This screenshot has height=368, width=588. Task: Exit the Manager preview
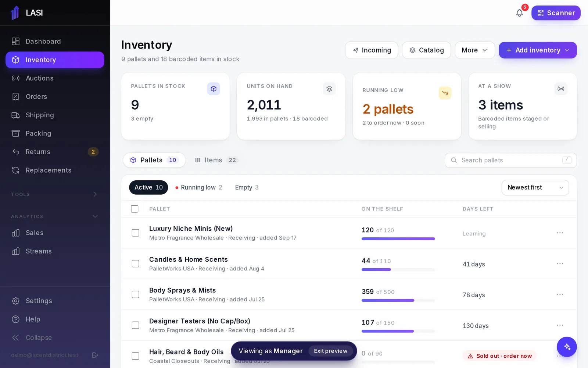pos(330,351)
